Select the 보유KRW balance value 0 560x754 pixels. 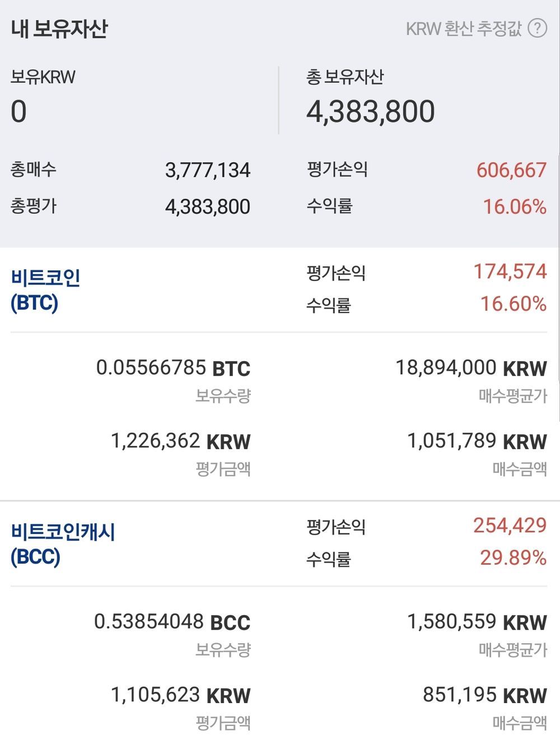[18, 111]
